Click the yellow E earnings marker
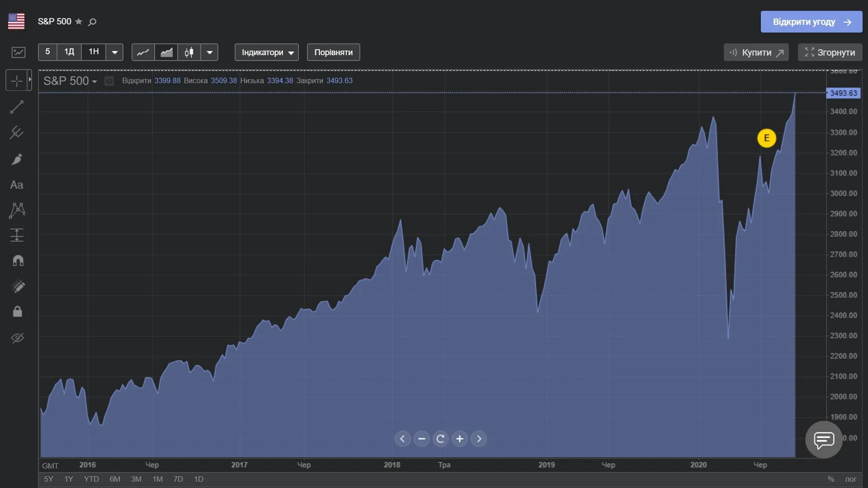The image size is (868, 488). click(x=767, y=138)
